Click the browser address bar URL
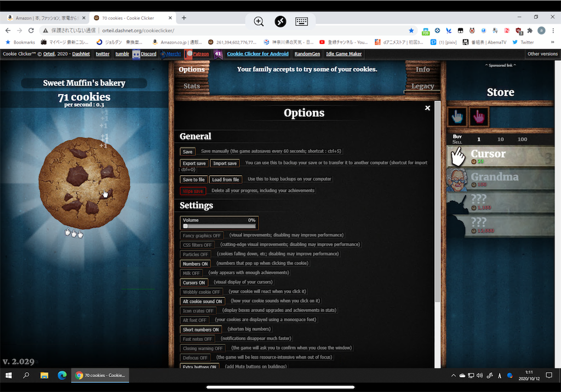The height and width of the screenshot is (392, 561). [x=138, y=31]
